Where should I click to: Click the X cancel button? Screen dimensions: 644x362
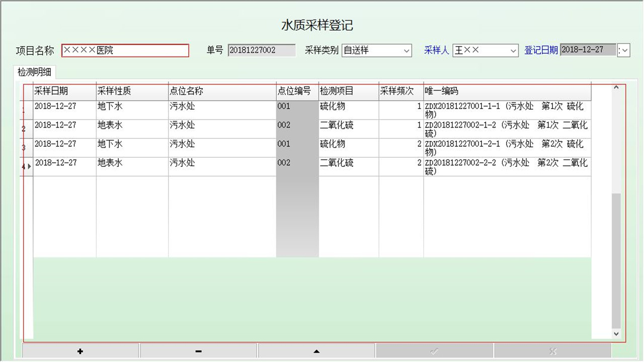pos(552,351)
